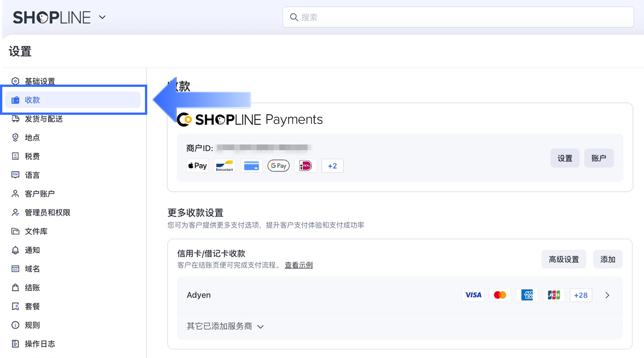Click 添加 to add card provider
This screenshot has width=644, height=358.
[x=608, y=259]
